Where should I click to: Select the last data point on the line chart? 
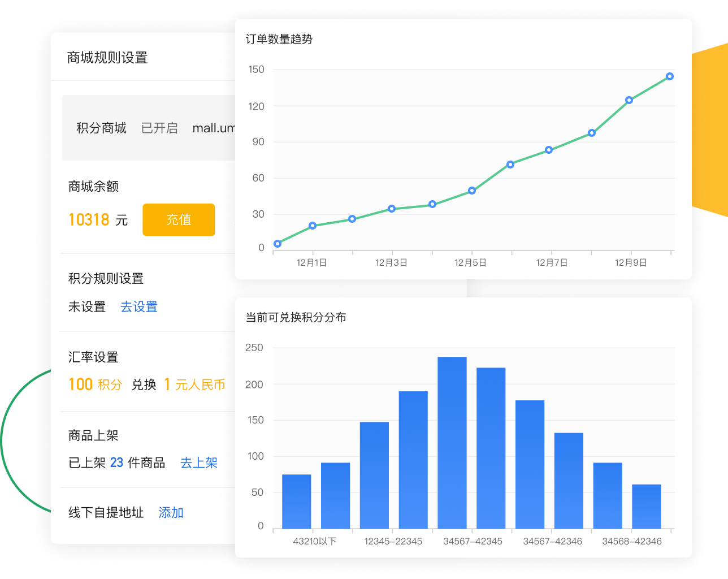click(x=670, y=76)
